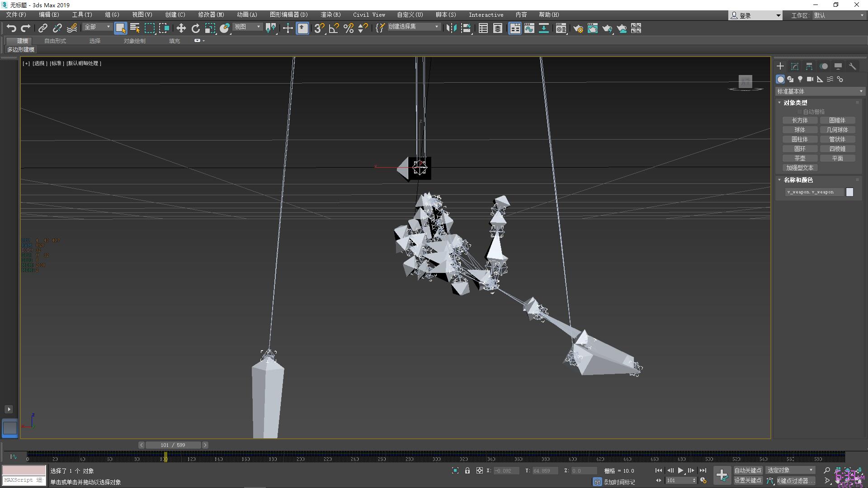Viewport: 868px width, 488px height.
Task: Open the 渲染(R) menu
Action: click(x=330, y=15)
